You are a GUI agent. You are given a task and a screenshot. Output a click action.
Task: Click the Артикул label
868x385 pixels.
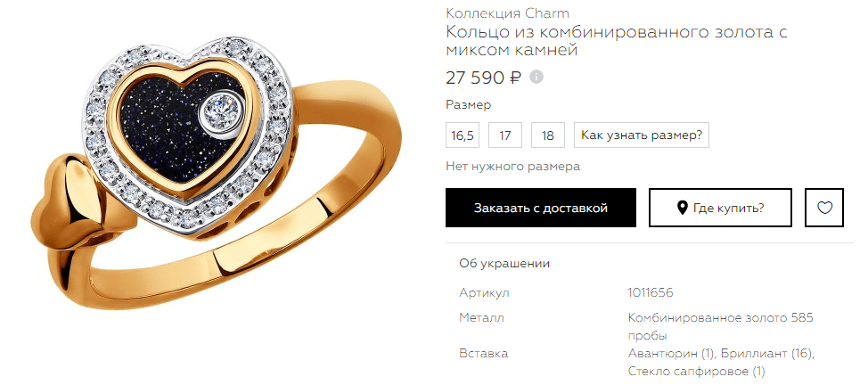point(484,292)
